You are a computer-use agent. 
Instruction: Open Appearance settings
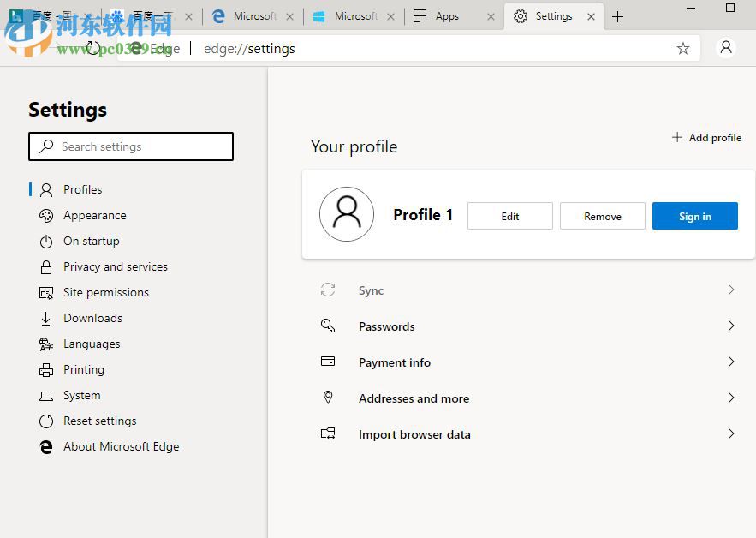[x=95, y=215]
